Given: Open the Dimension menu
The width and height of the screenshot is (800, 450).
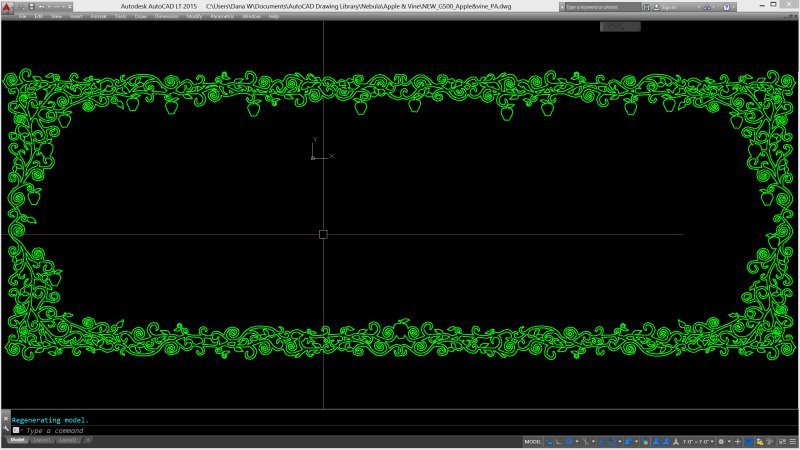Looking at the screenshot, I should (166, 16).
